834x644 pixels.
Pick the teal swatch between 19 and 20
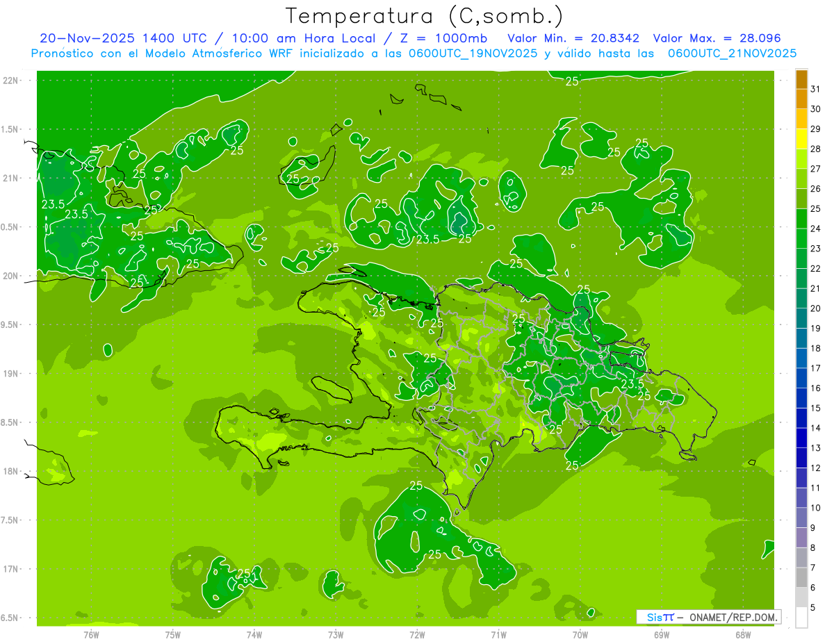pyautogui.click(x=801, y=319)
